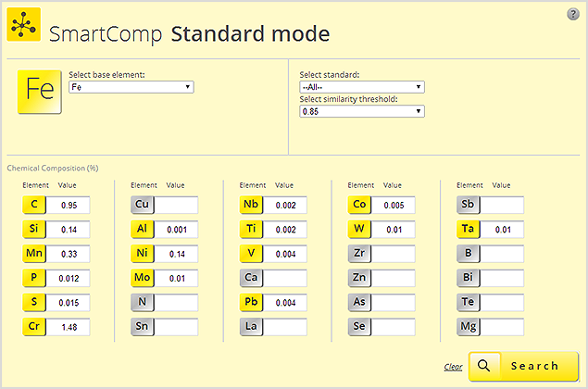588x389 pixels.
Task: Click the Ca element tile
Action: click(x=251, y=278)
